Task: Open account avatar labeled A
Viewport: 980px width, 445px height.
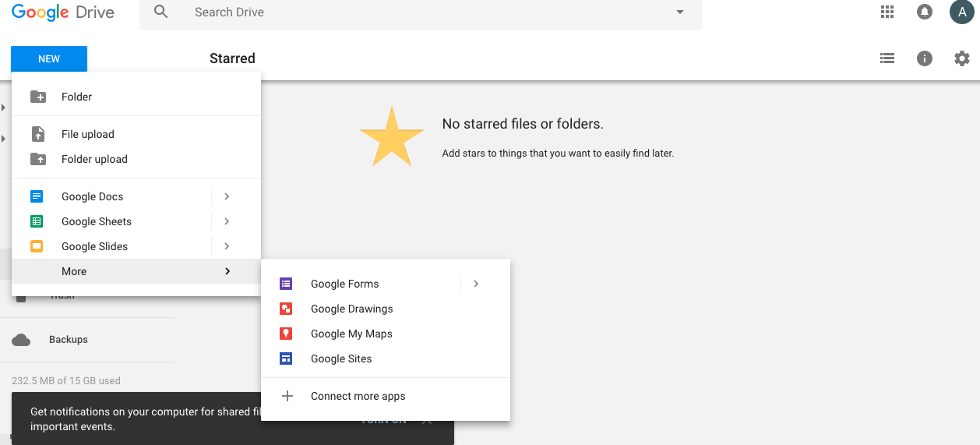Action: pyautogui.click(x=962, y=12)
